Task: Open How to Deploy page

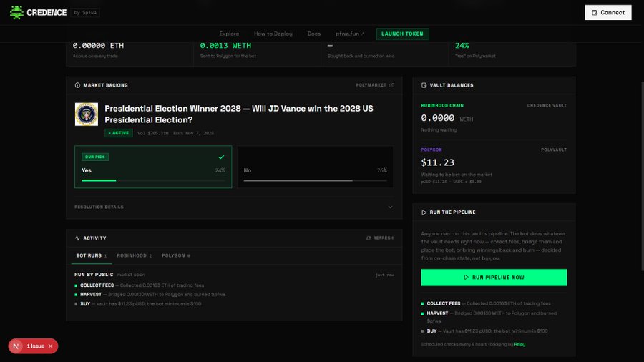Action: [273, 34]
